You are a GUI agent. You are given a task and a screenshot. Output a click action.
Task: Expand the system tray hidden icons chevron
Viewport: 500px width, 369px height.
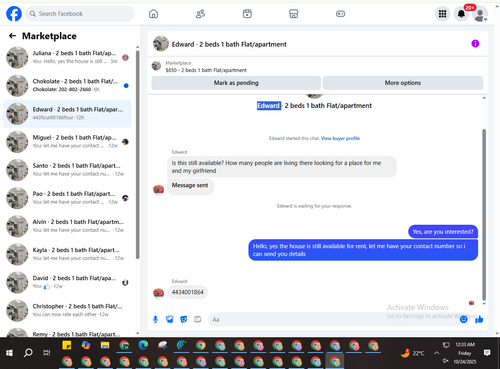[436, 353]
